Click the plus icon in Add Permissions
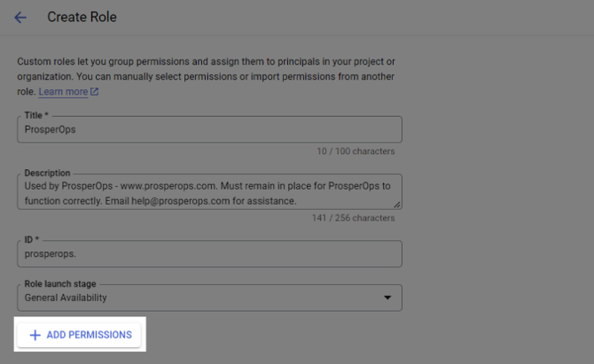Screen dimensions: 594x364 pyautogui.click(x=35, y=335)
